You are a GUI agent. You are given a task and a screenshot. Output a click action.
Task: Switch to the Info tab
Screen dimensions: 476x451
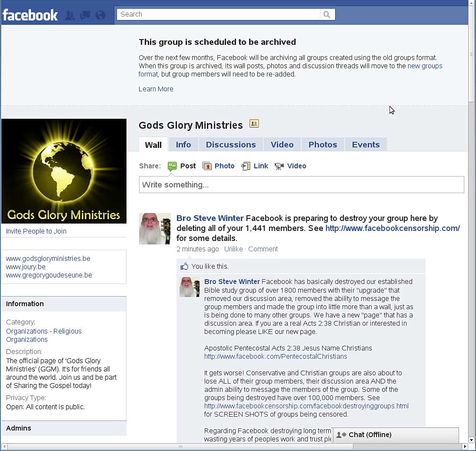pos(183,144)
